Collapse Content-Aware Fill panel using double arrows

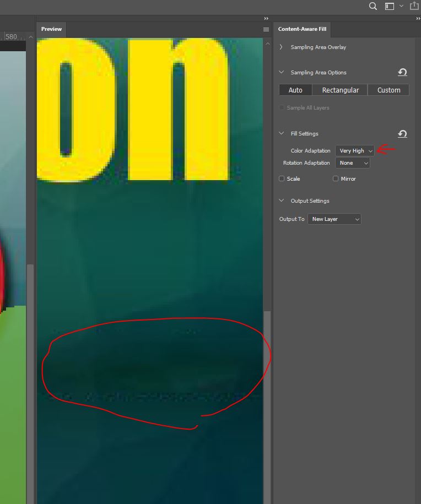[418, 19]
